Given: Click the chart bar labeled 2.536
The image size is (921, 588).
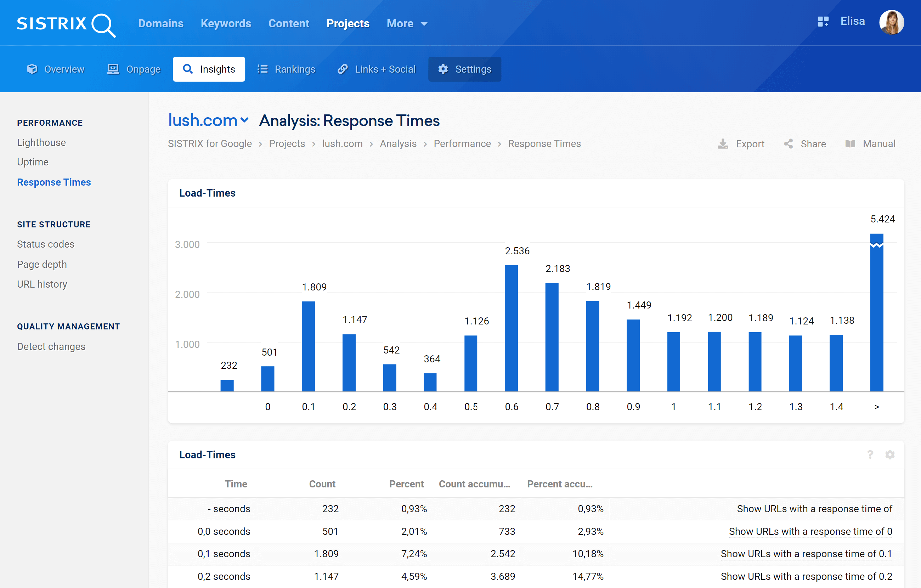Looking at the screenshot, I should coord(511,328).
